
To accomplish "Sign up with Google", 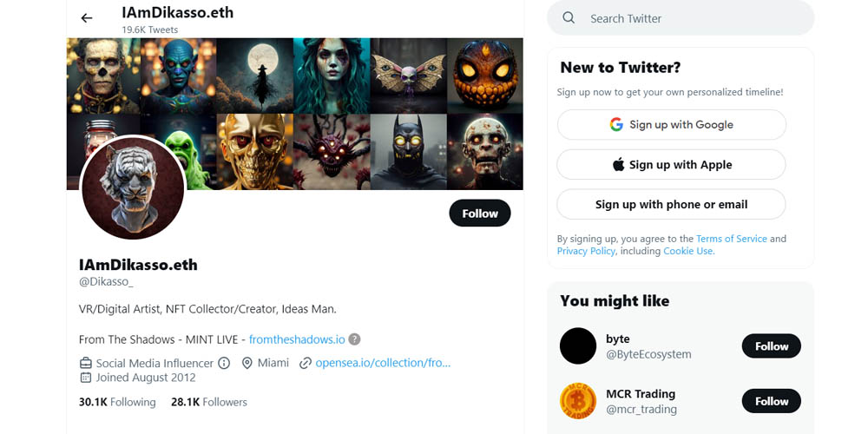I will click(672, 124).
